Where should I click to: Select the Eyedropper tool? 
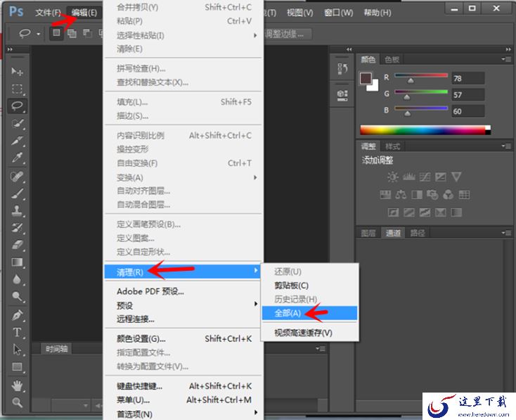click(x=17, y=158)
